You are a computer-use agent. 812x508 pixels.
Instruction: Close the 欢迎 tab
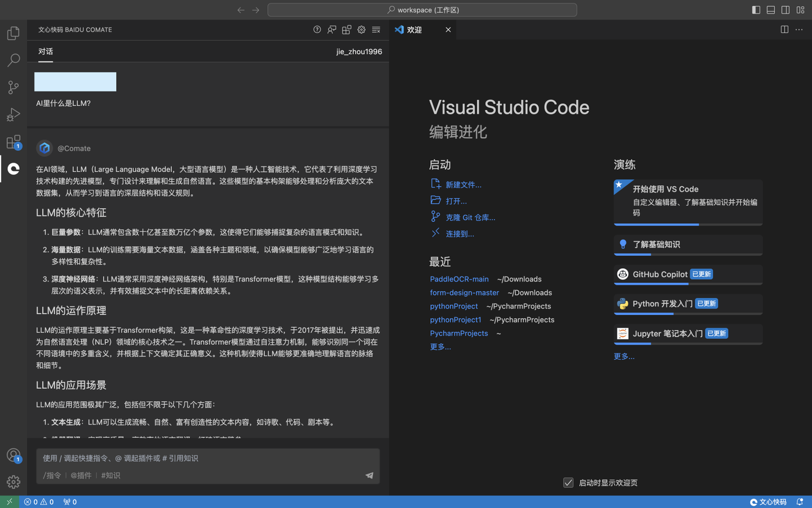pos(448,30)
